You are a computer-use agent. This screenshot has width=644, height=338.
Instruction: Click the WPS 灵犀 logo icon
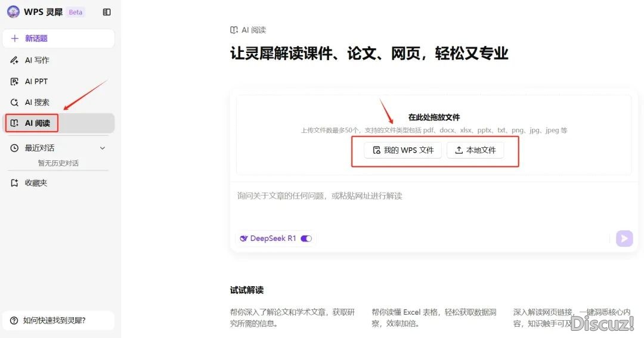click(x=13, y=12)
